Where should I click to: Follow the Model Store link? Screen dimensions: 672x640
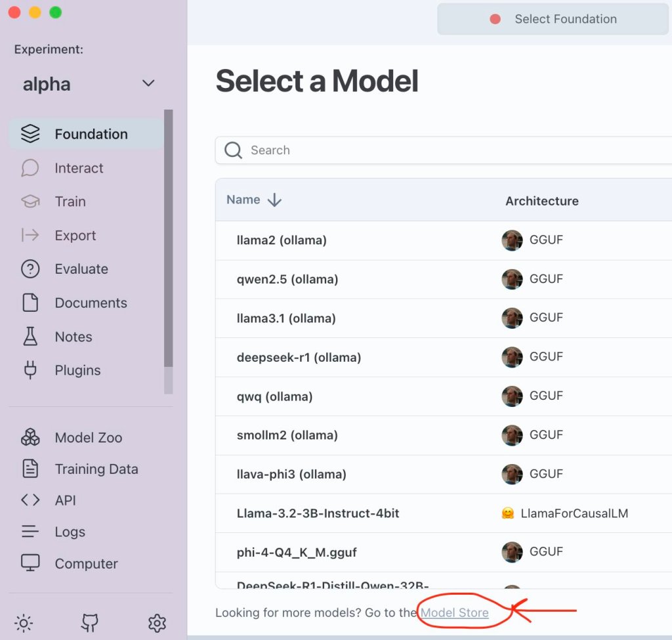[455, 612]
